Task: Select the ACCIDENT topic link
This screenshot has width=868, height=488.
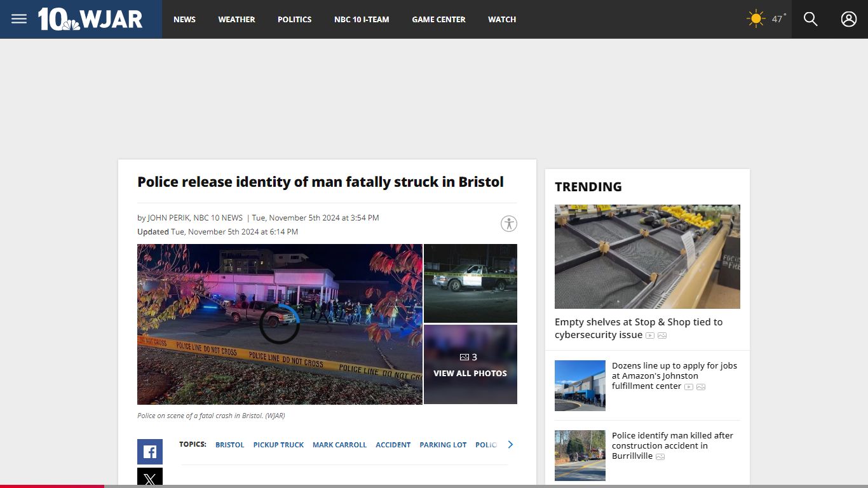Action: tap(393, 445)
